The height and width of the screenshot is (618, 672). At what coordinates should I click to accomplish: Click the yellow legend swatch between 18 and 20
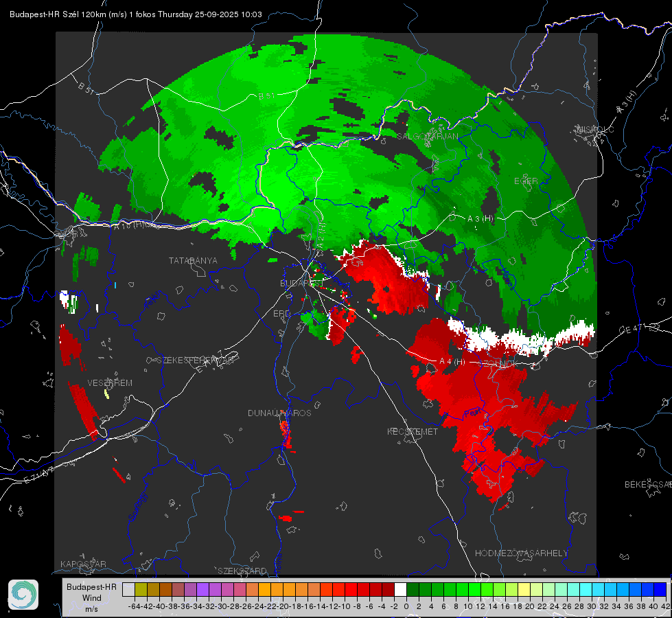click(524, 589)
